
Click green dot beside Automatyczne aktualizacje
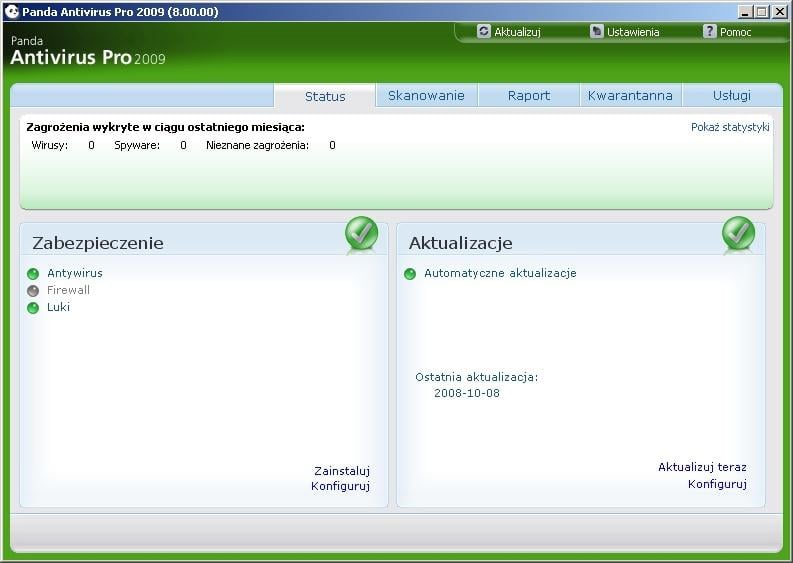pyautogui.click(x=410, y=274)
